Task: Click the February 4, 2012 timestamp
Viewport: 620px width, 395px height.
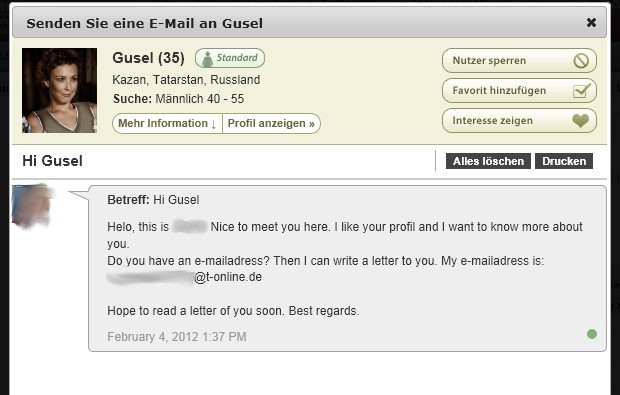Action: (177, 336)
